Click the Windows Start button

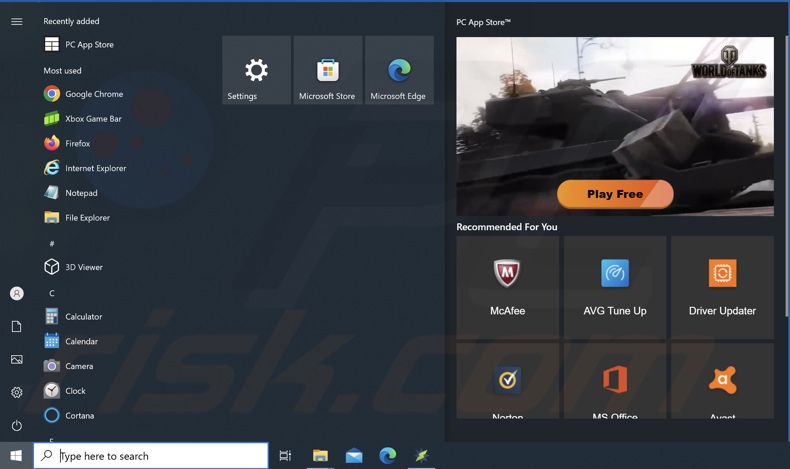click(x=16, y=455)
